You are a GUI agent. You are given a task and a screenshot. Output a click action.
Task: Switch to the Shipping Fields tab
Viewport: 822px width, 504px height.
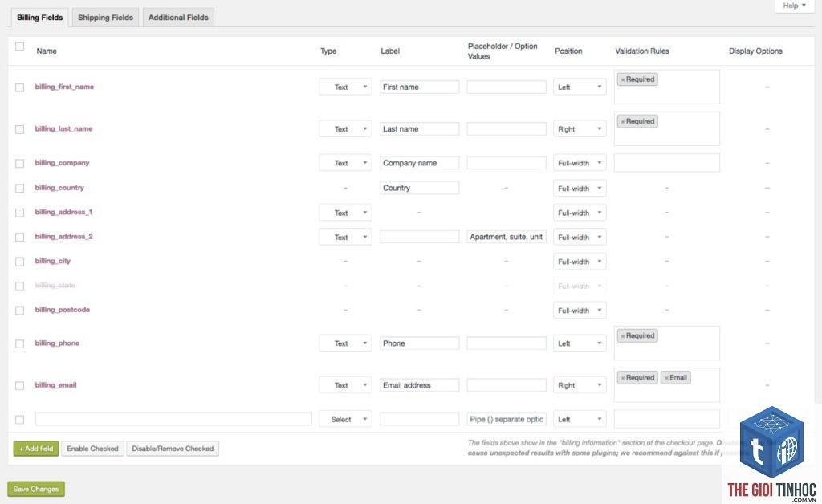[x=105, y=18]
